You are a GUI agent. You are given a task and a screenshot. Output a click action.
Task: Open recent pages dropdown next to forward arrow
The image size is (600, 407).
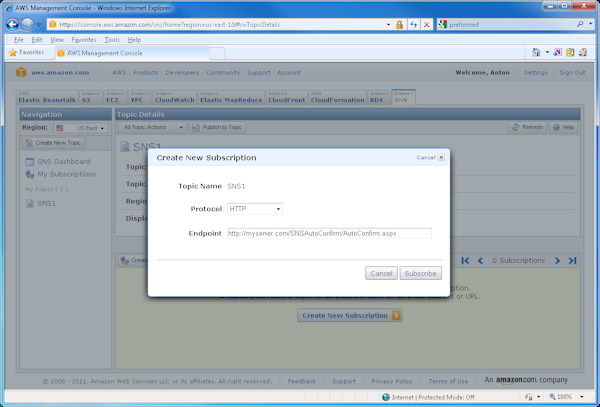coord(39,24)
